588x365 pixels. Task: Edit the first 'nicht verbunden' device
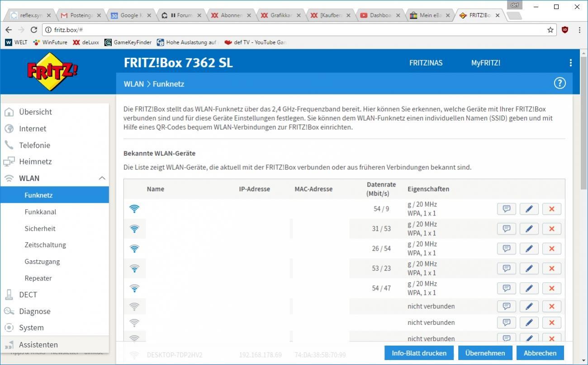529,306
